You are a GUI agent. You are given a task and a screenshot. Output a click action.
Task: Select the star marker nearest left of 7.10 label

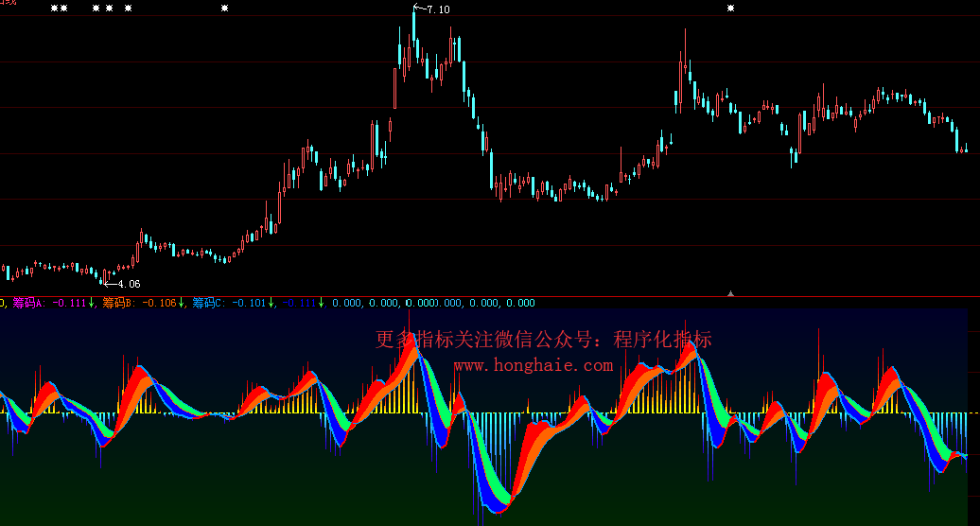[x=224, y=9]
